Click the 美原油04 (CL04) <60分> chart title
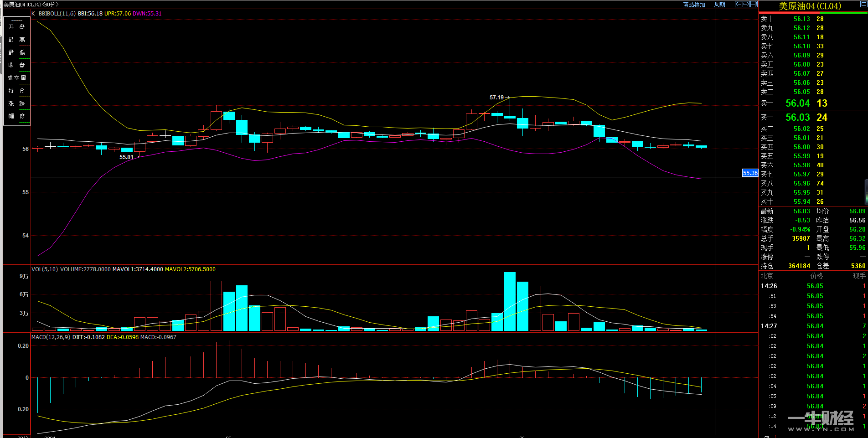Viewport: 868px width, 438px height. tap(31, 5)
